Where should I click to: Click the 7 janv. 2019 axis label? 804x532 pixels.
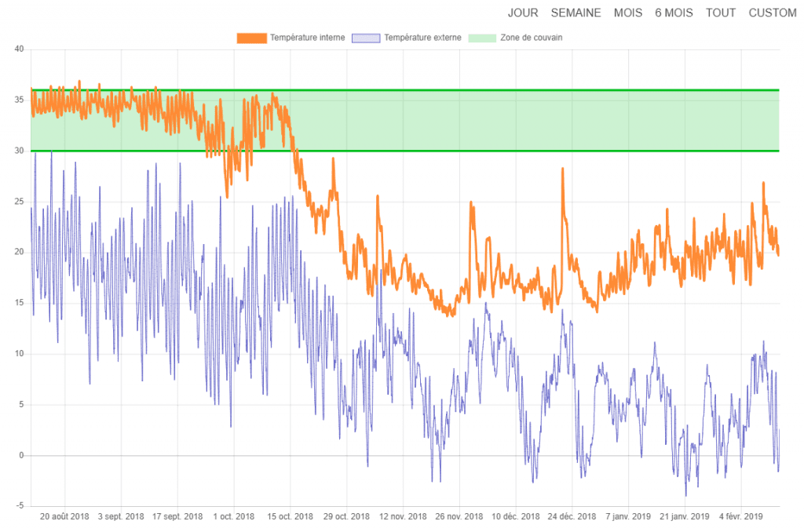[x=628, y=516]
